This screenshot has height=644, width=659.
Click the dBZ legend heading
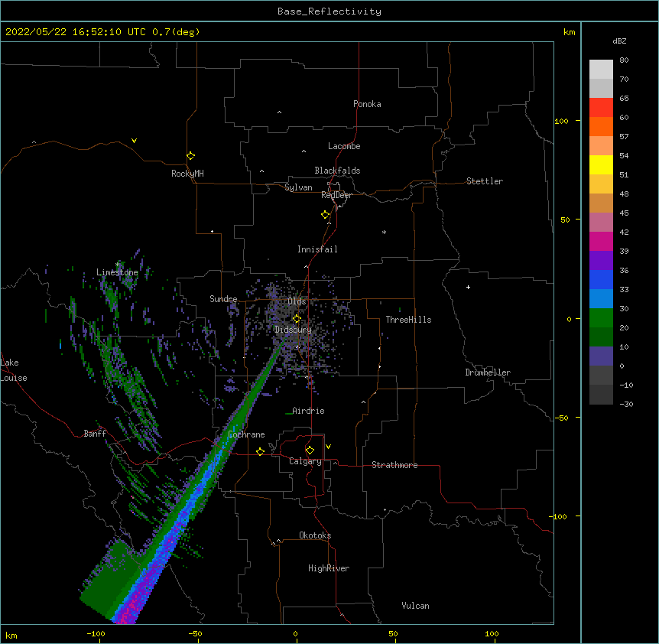[619, 41]
